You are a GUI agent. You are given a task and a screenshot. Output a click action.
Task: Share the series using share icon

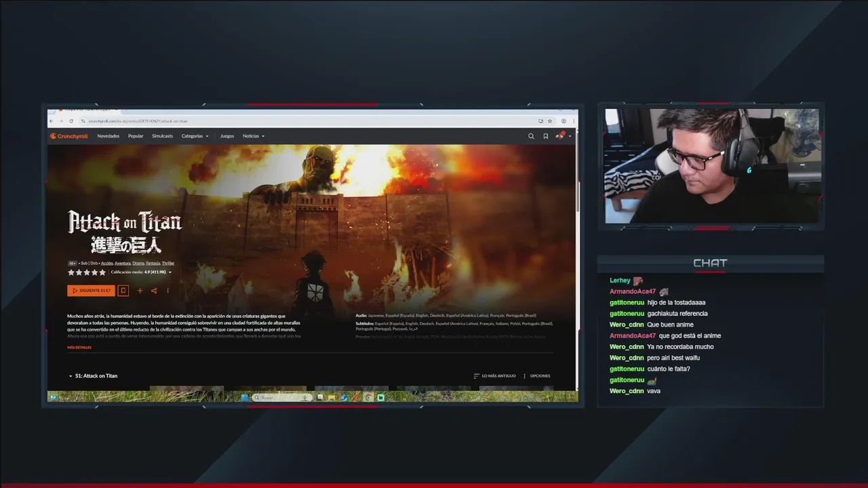coord(154,291)
